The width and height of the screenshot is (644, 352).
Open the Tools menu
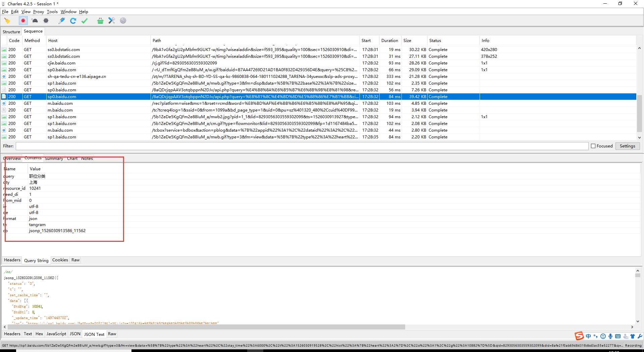coord(52,12)
